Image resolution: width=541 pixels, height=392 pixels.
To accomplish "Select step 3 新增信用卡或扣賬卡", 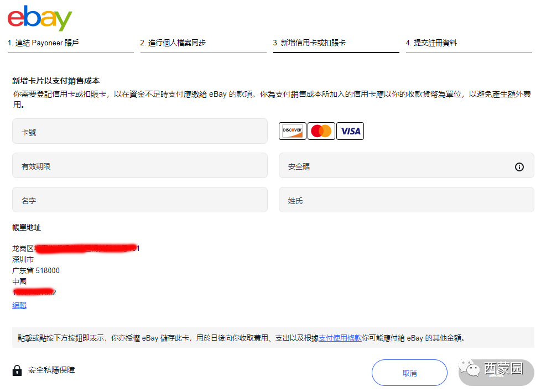I will 336,45.
